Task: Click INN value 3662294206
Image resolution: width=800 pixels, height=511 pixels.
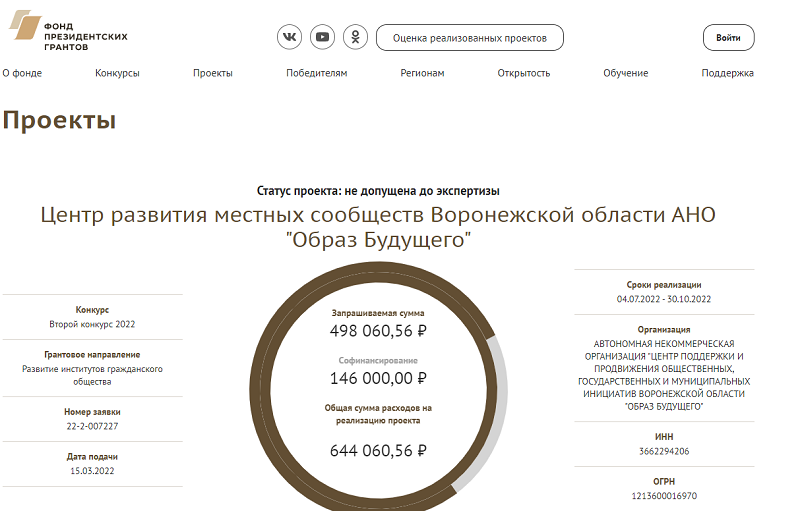Action: tap(664, 451)
